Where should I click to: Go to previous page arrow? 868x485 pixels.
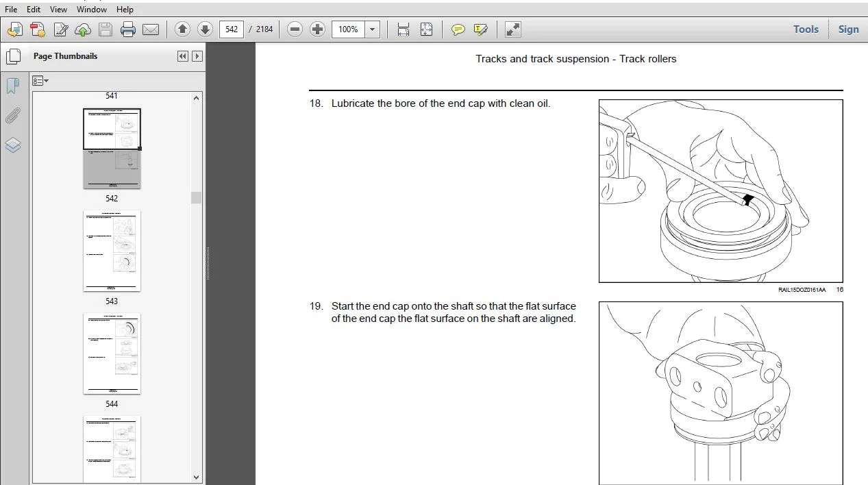pyautogui.click(x=182, y=29)
